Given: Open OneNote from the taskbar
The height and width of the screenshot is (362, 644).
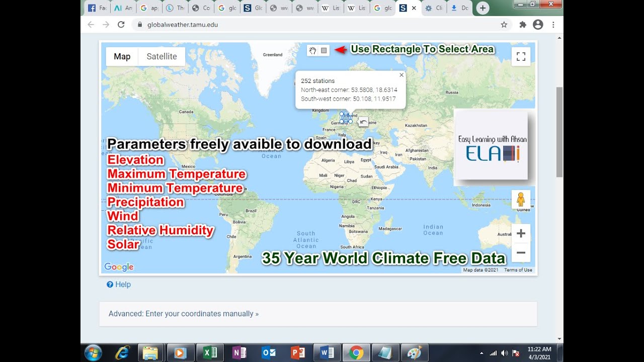Looking at the screenshot, I should coord(238,353).
